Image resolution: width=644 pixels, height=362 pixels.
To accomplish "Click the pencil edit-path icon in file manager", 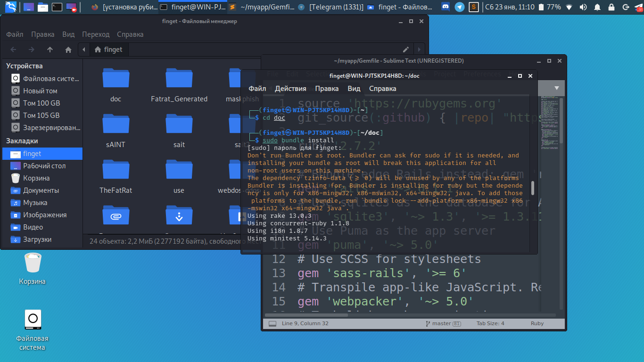I will [406, 49].
